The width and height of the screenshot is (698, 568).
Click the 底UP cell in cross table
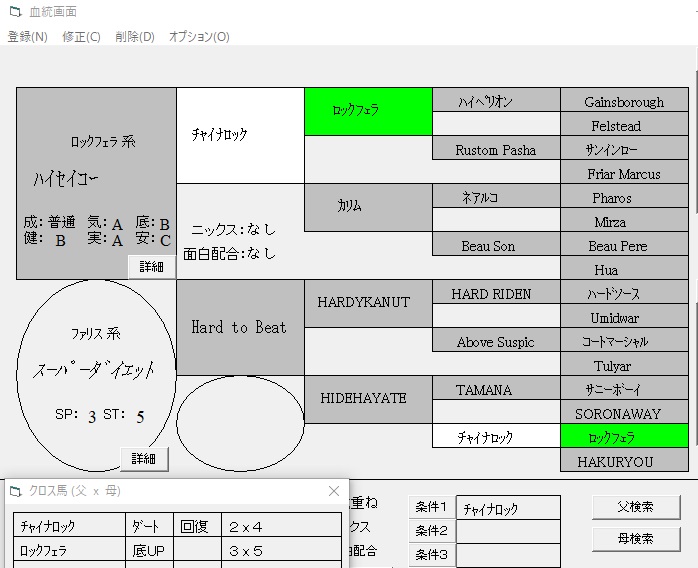(x=150, y=549)
